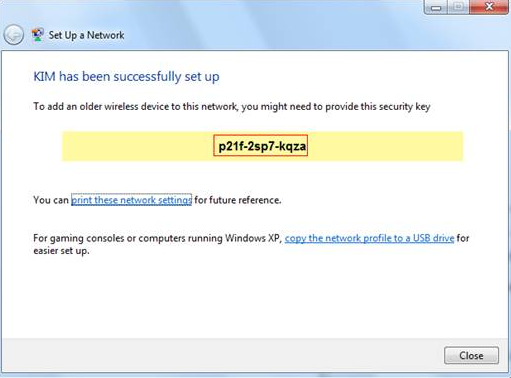The width and height of the screenshot is (511, 378).
Task: Click the Set Up a Network wizard icon
Action: point(38,35)
